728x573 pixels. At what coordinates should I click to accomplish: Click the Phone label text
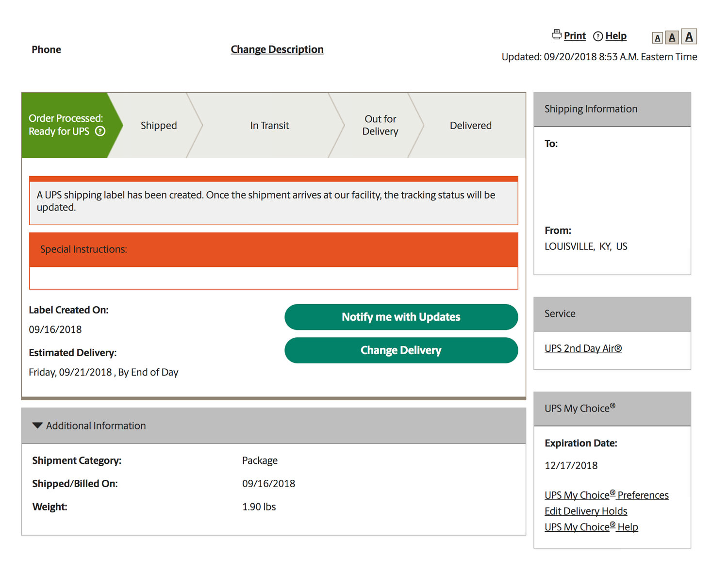(x=47, y=49)
